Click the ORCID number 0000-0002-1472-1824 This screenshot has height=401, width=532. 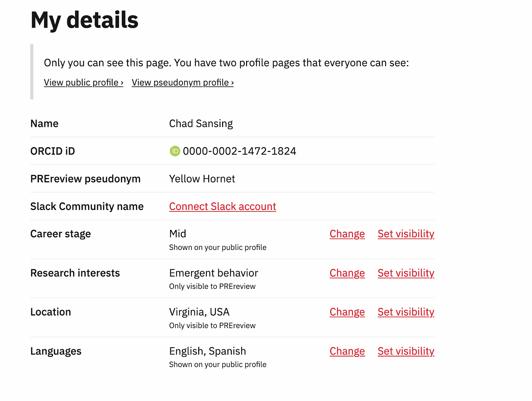(x=239, y=151)
